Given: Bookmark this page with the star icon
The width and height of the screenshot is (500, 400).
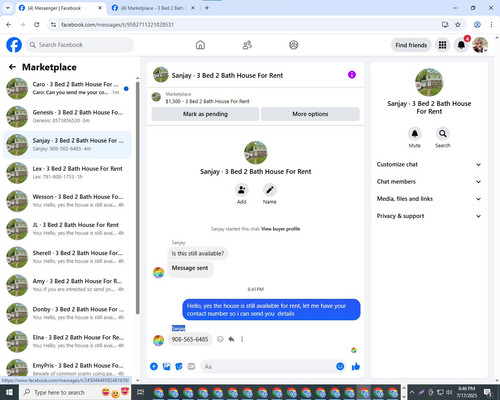Looking at the screenshot, I should [x=458, y=25].
